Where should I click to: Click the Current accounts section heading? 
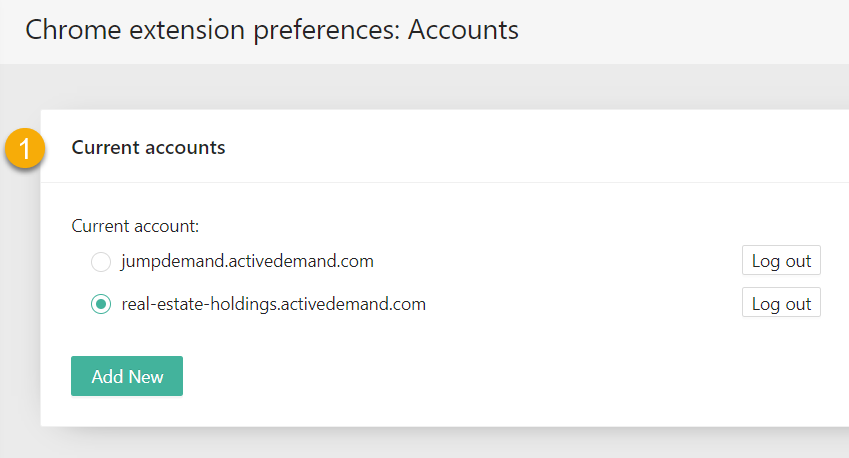coord(148,147)
